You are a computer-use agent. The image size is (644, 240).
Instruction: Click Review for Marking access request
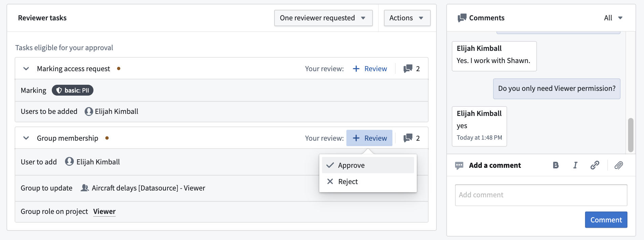pos(370,69)
